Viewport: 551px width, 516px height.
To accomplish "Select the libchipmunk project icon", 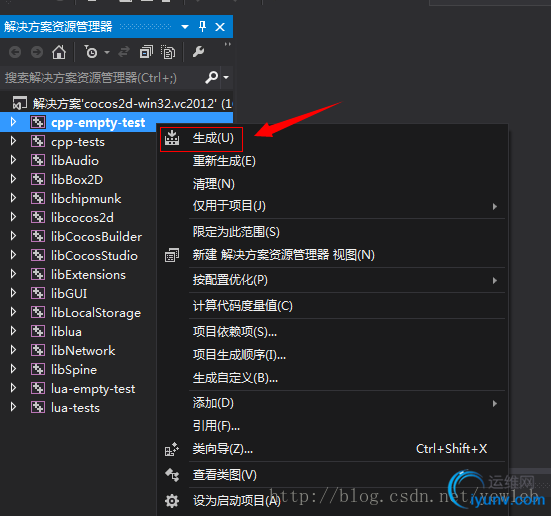I will tap(38, 198).
